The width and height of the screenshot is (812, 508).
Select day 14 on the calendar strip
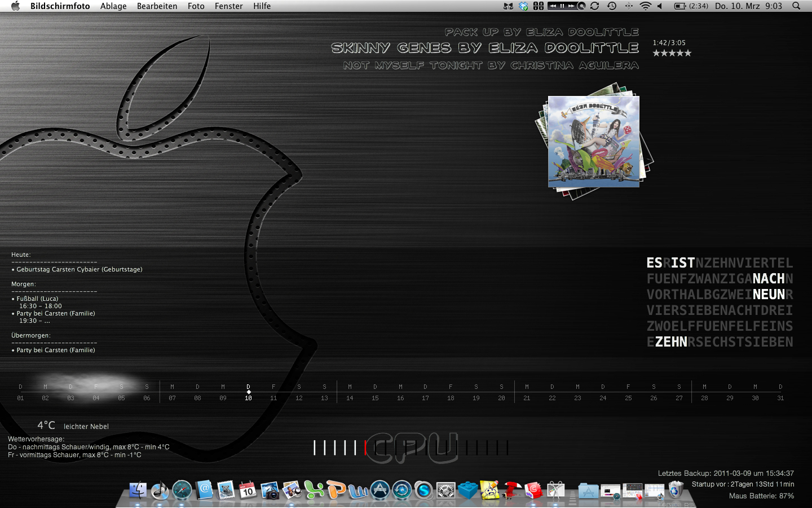click(x=350, y=393)
